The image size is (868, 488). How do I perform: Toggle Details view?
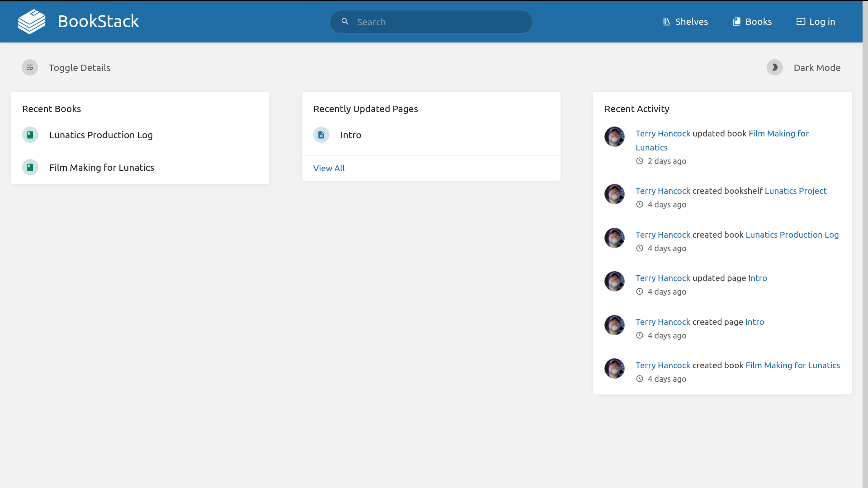(79, 67)
